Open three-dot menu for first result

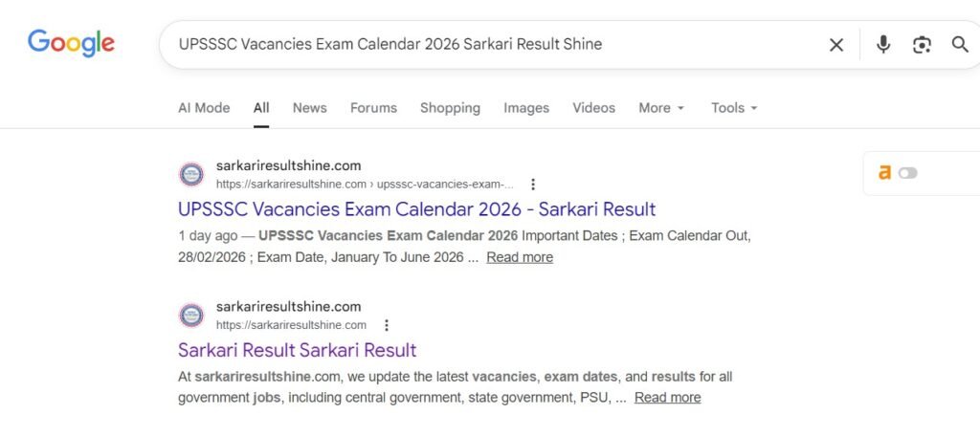pos(533,184)
